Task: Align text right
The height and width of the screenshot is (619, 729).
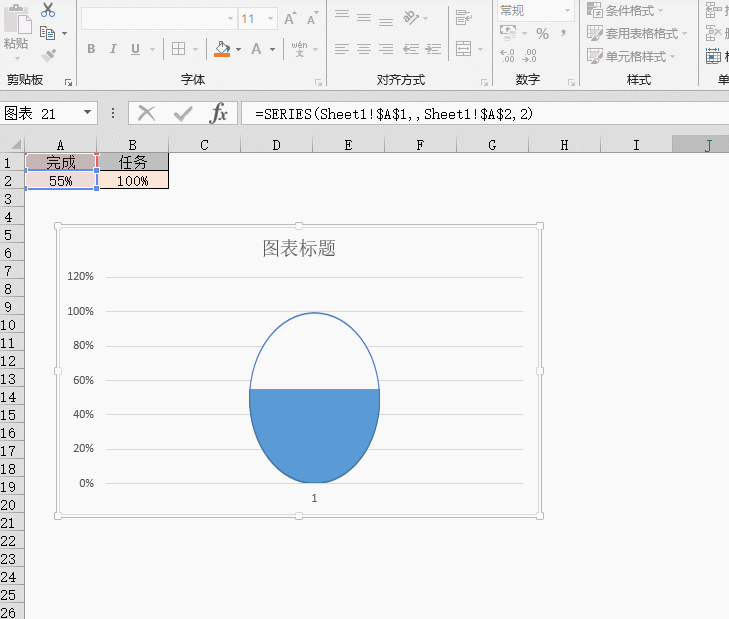Action: point(386,49)
